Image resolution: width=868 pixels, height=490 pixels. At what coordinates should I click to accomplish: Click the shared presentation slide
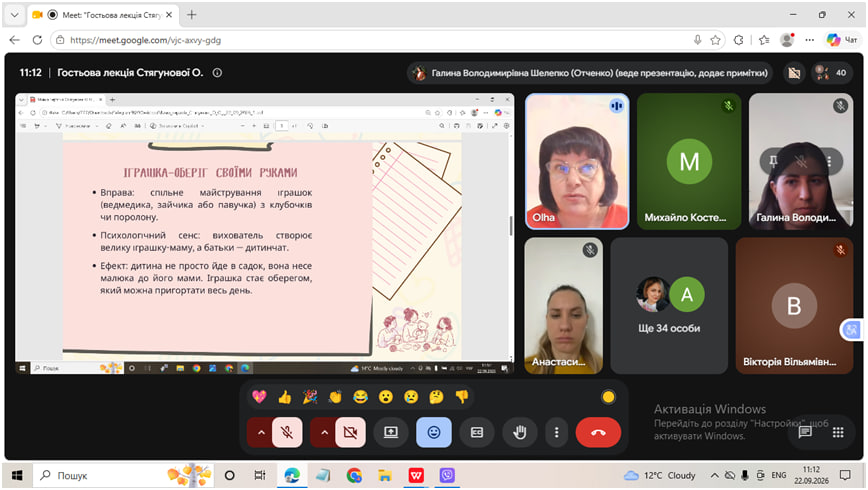point(265,234)
